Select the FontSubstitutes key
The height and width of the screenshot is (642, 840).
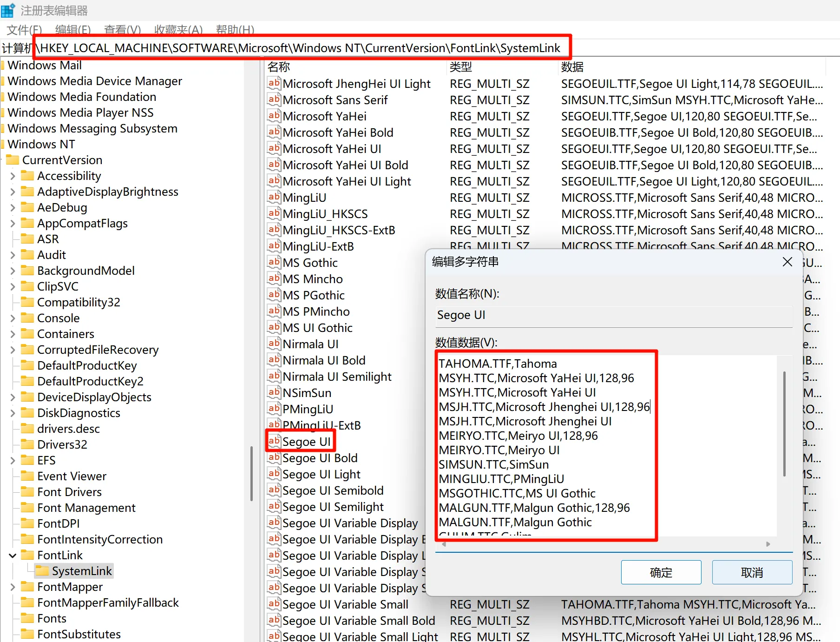pyautogui.click(x=79, y=634)
